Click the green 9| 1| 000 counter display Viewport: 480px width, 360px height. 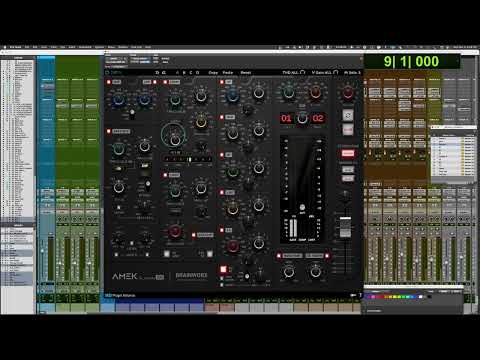click(412, 62)
